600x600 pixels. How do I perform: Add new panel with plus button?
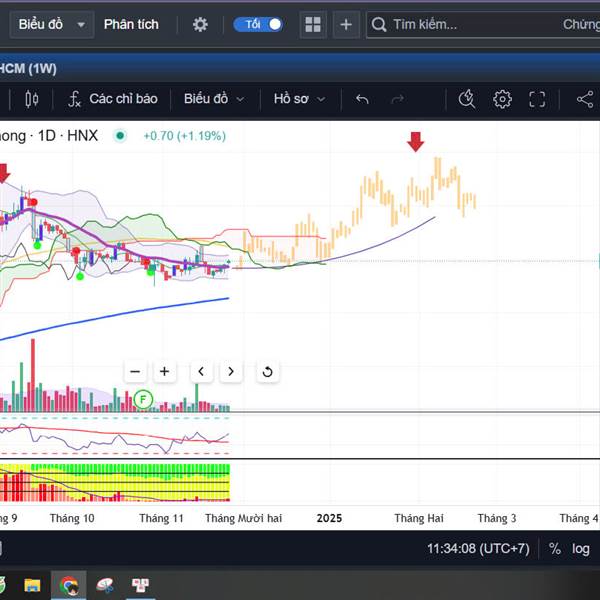[x=346, y=24]
